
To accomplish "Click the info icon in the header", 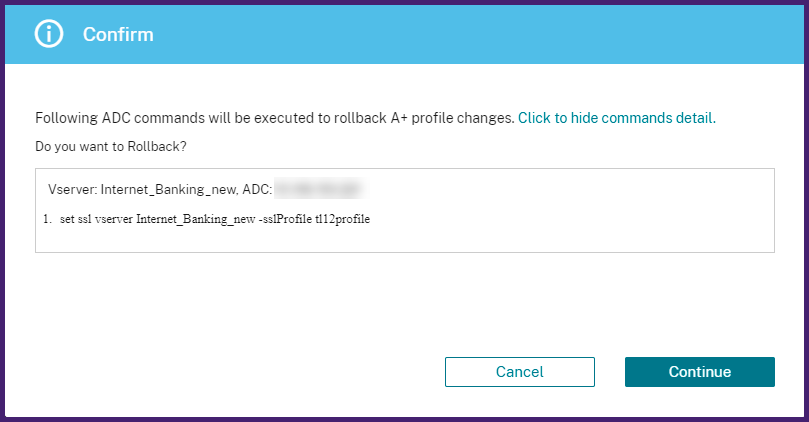I will pos(49,34).
